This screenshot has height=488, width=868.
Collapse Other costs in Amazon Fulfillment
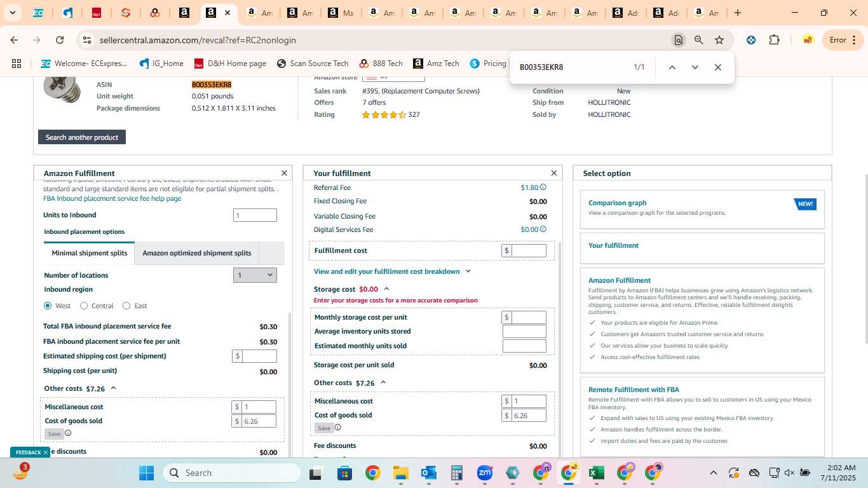[114, 388]
